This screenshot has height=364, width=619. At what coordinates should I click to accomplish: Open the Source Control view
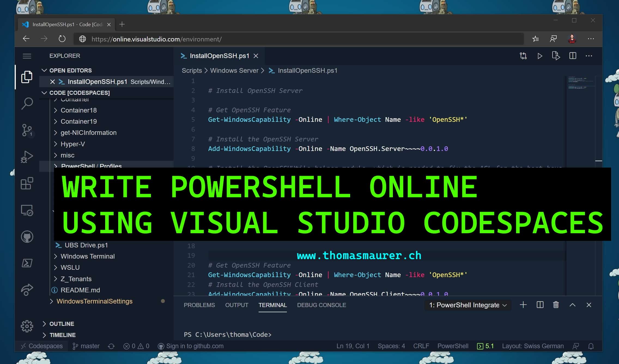click(x=27, y=130)
